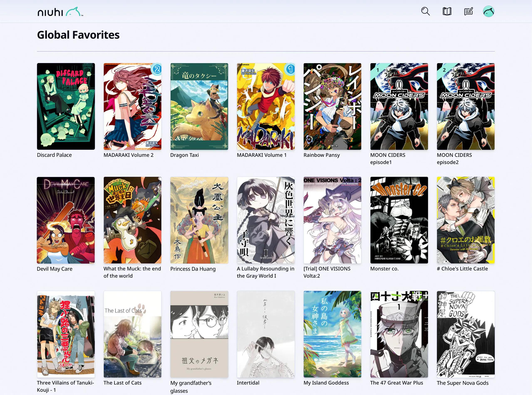The height and width of the screenshot is (395, 532).
Task: Click the MOON CIDERS episode2 title
Action: tap(454, 158)
